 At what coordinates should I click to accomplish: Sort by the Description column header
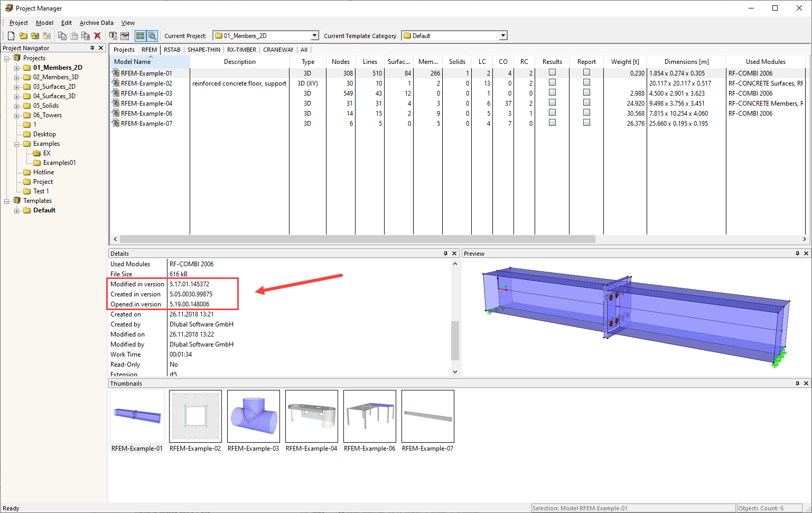[239, 62]
